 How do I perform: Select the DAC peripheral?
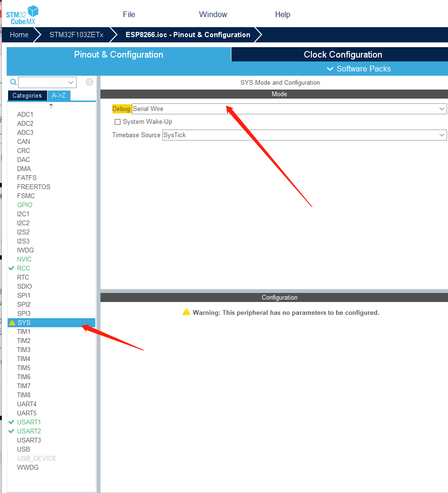pos(23,160)
